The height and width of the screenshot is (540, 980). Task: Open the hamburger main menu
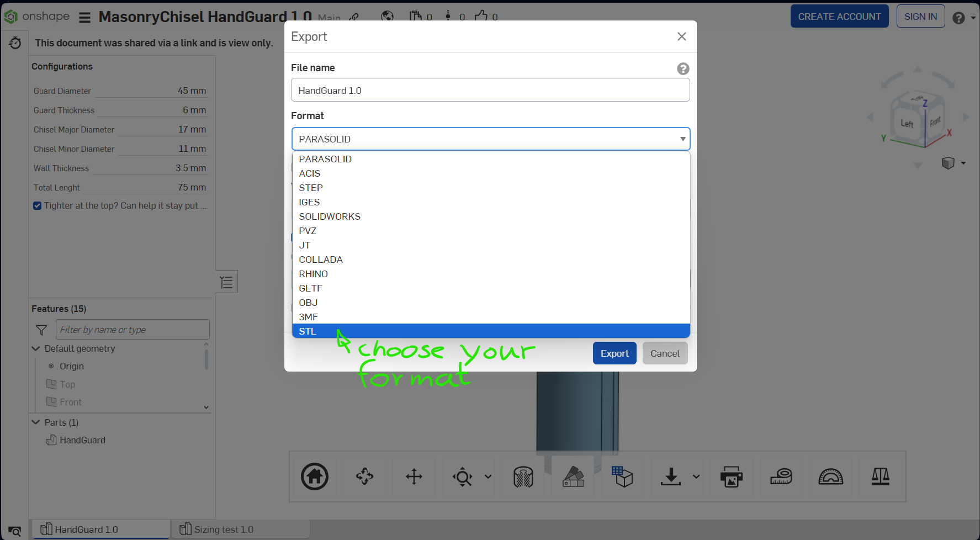(84, 18)
